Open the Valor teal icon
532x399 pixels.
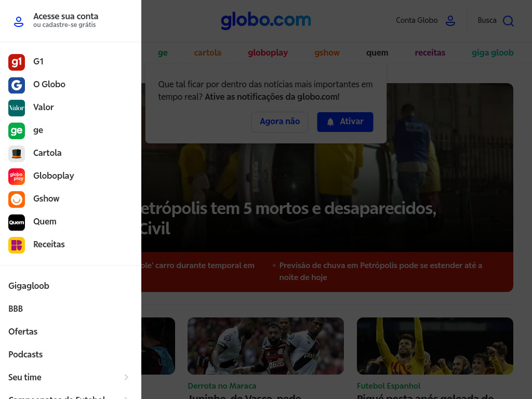17,108
